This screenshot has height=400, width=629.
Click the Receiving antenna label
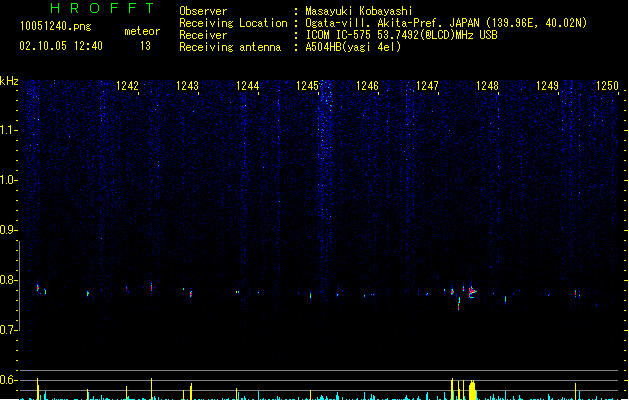230,47
